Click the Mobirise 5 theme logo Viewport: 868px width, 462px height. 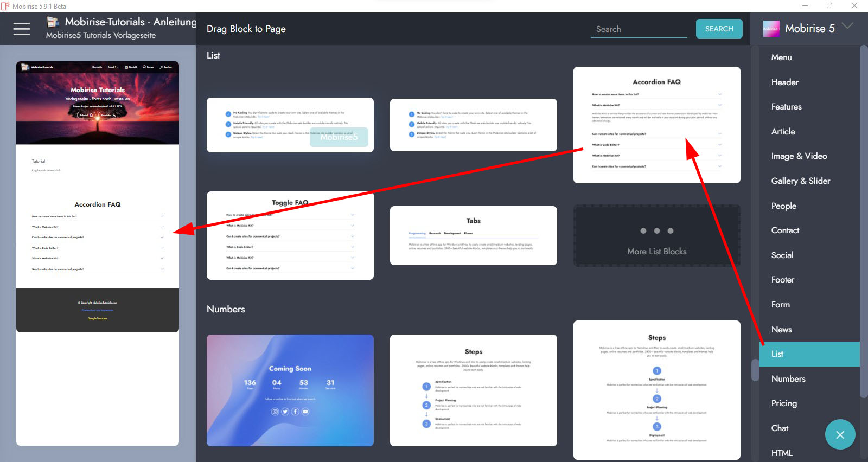(771, 29)
